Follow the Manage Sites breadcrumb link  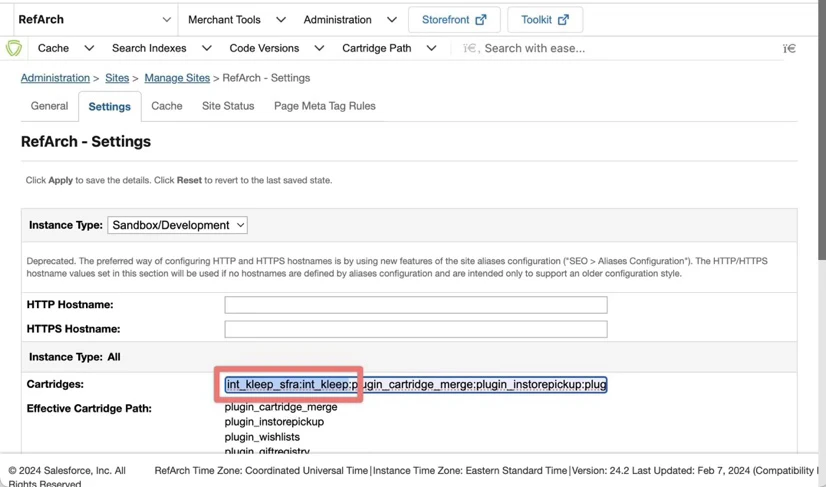pos(177,78)
